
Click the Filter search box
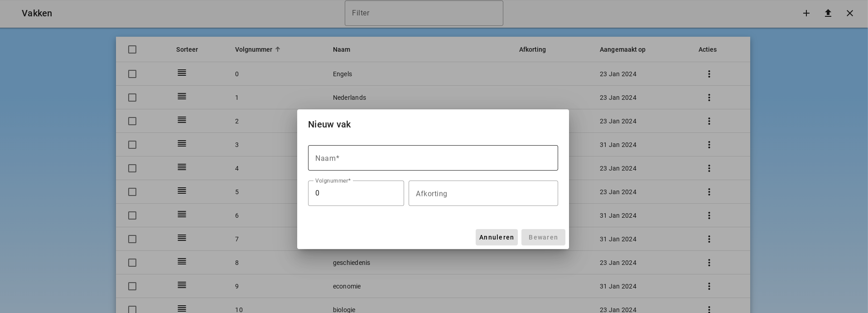424,13
